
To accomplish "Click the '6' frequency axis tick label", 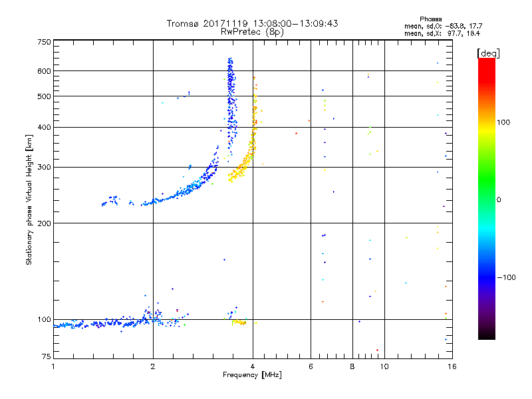I will click(x=311, y=366).
